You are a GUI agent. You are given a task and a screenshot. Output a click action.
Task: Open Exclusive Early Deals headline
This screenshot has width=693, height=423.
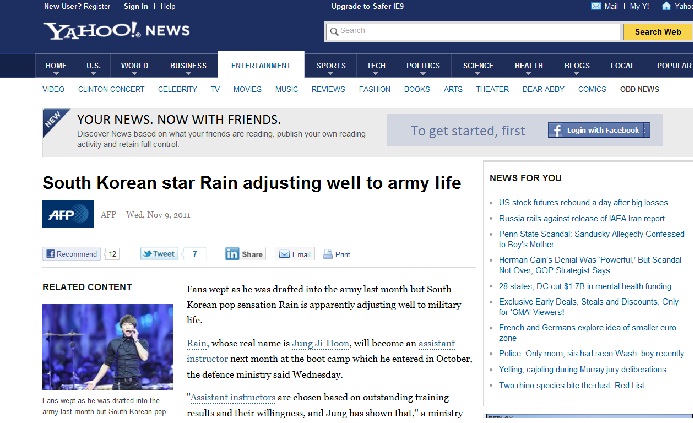pyautogui.click(x=589, y=307)
